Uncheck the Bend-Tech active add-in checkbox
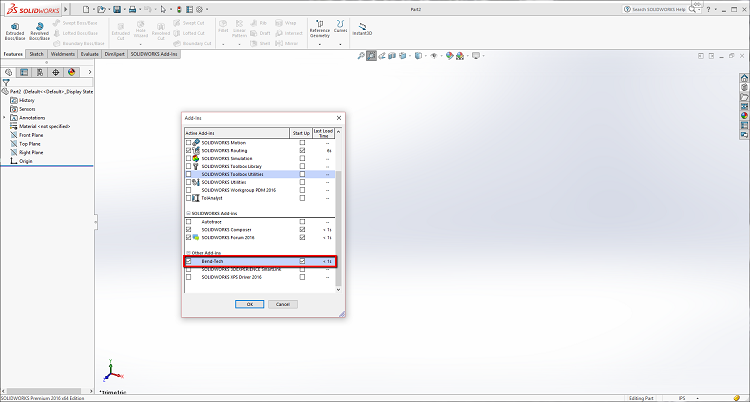The image size is (750, 402). click(188, 261)
